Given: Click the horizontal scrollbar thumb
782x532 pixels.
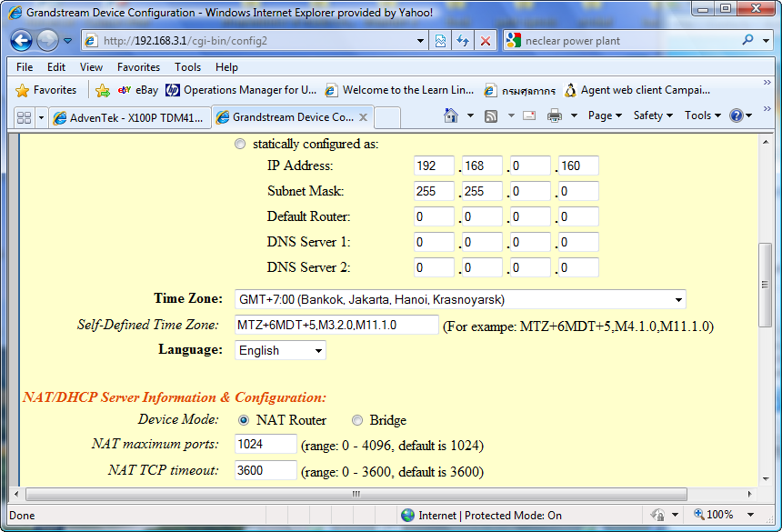Looking at the screenshot, I should pos(356,494).
